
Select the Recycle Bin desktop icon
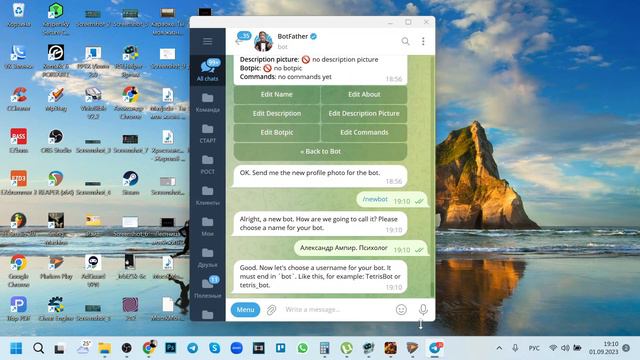[x=18, y=15]
